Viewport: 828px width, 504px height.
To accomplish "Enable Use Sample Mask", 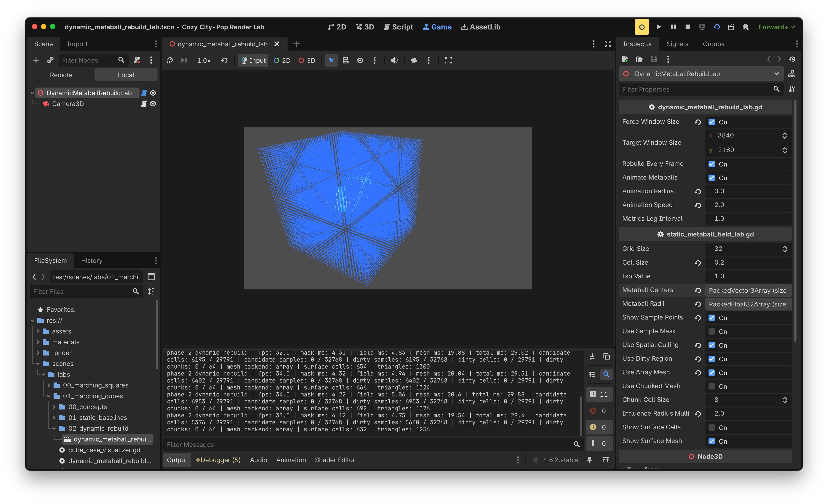I will [711, 332].
